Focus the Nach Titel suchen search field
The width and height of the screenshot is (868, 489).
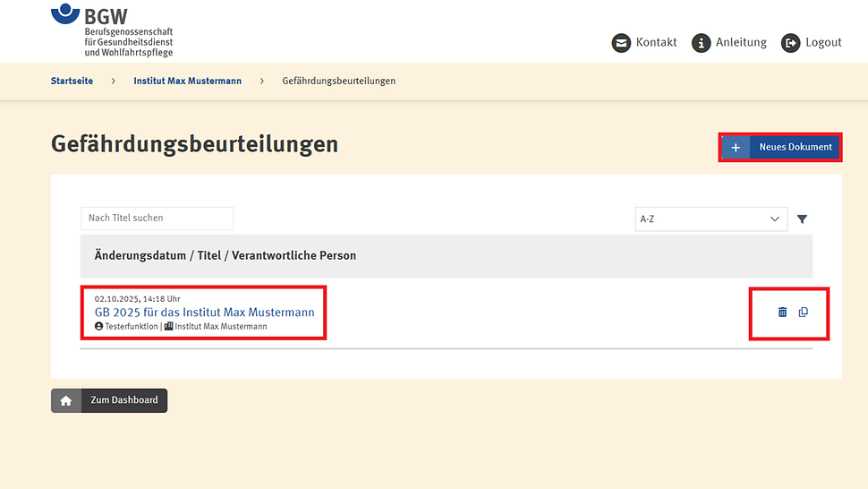[x=157, y=218]
